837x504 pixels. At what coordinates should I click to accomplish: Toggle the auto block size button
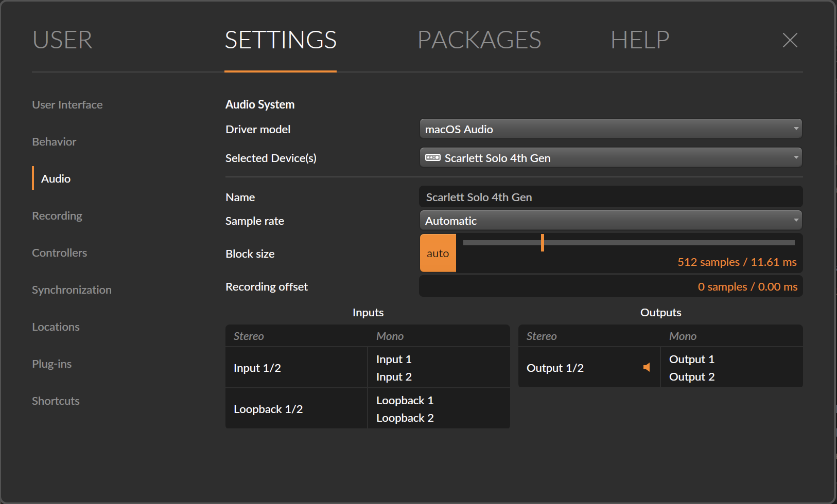438,253
